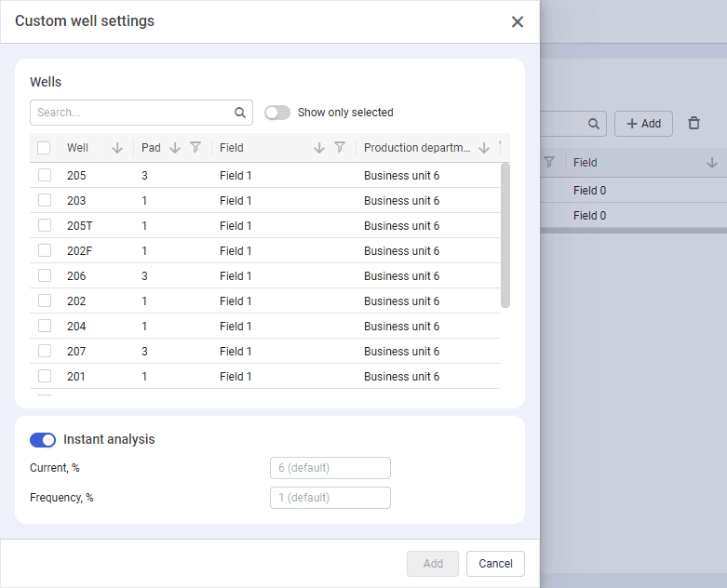Select the checkbox for well 201
Image resolution: width=727 pixels, height=588 pixels.
click(x=45, y=376)
